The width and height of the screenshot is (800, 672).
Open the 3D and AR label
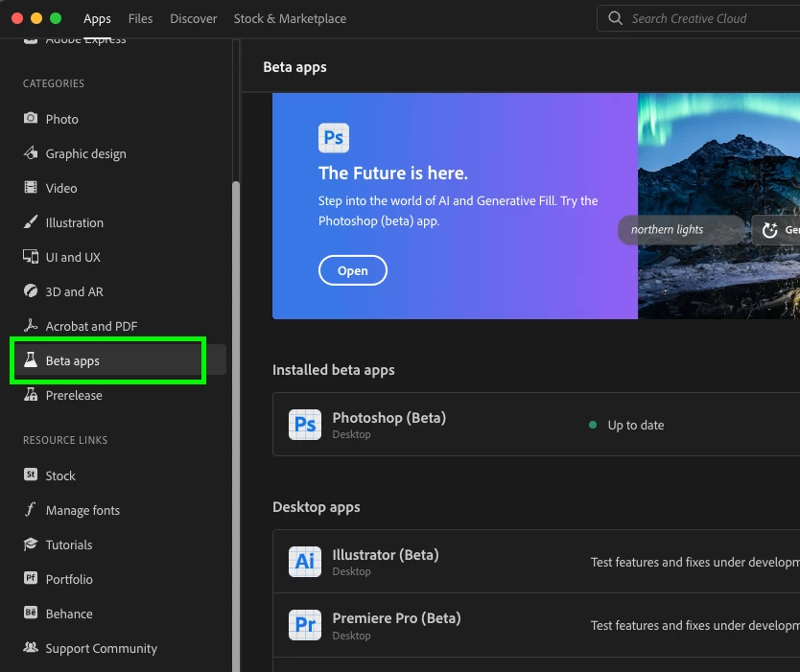click(x=75, y=291)
